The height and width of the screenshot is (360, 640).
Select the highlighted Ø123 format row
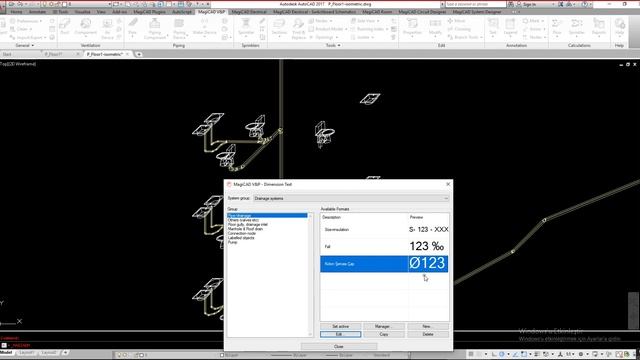[384, 264]
